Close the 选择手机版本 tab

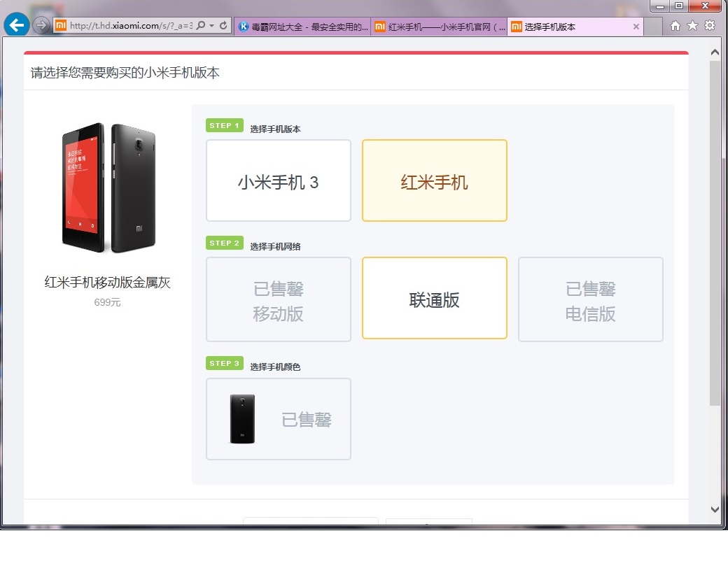[x=636, y=27]
